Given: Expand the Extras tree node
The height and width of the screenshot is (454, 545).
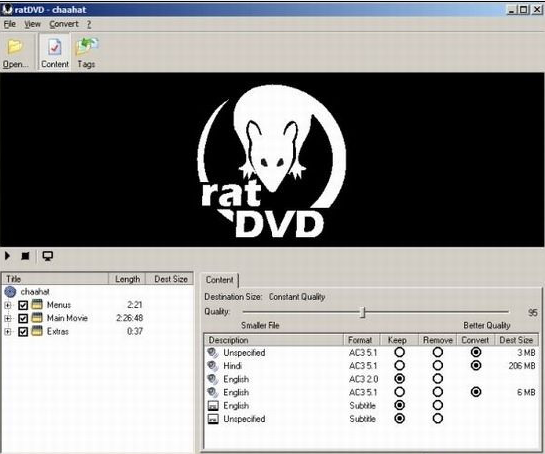Looking at the screenshot, I should tap(8, 332).
